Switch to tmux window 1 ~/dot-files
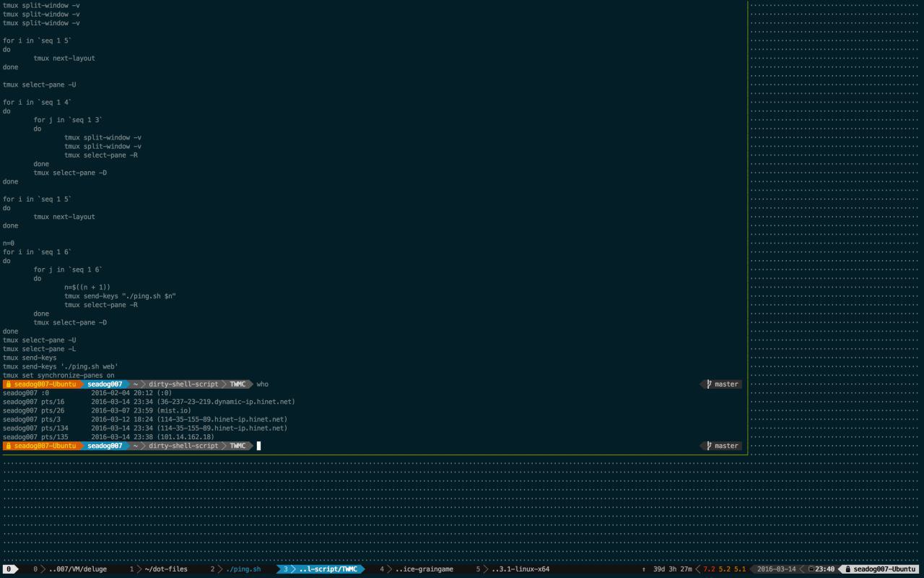The width and height of the screenshot is (924, 578). 158,569
